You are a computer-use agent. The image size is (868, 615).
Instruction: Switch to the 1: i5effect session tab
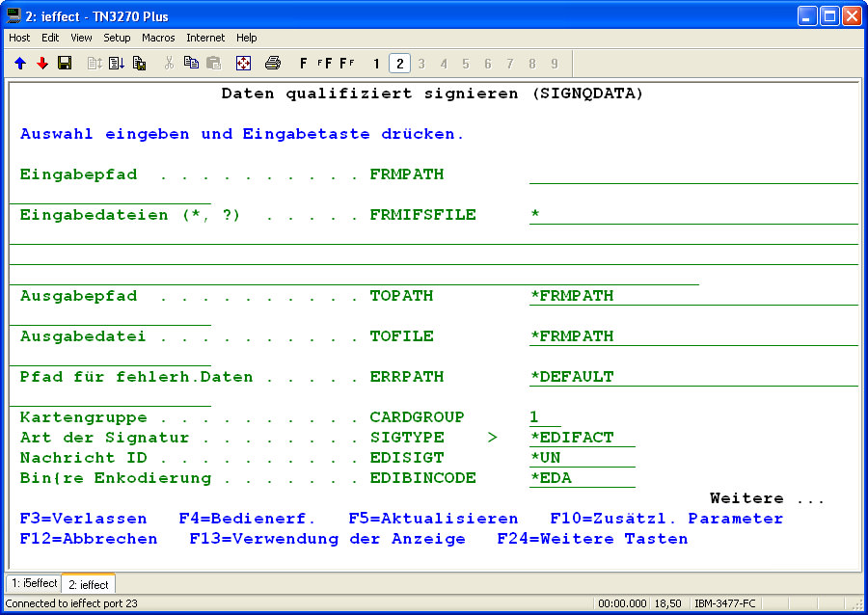34,584
